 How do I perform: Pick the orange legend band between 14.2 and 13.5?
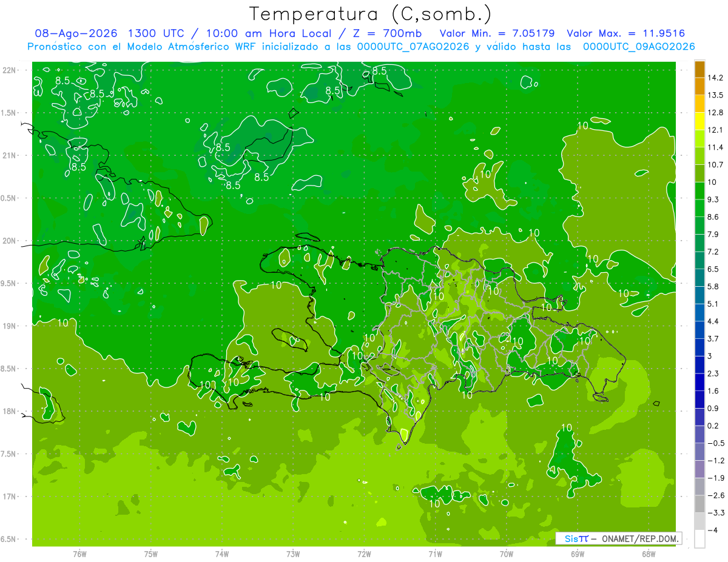tap(699, 87)
